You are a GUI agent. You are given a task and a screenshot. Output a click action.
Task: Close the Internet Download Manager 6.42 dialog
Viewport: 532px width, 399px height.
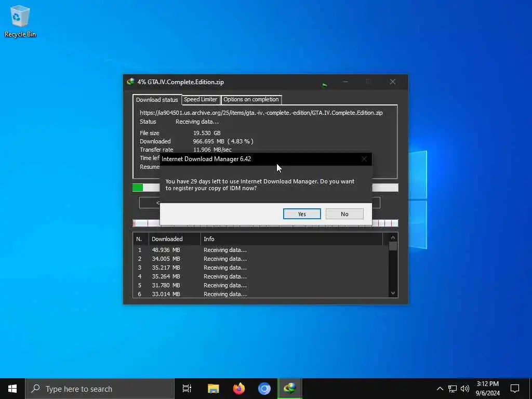pyautogui.click(x=364, y=159)
